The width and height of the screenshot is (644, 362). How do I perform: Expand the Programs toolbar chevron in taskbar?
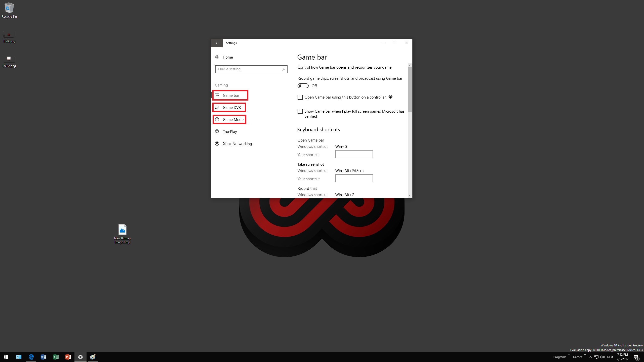coord(569,354)
